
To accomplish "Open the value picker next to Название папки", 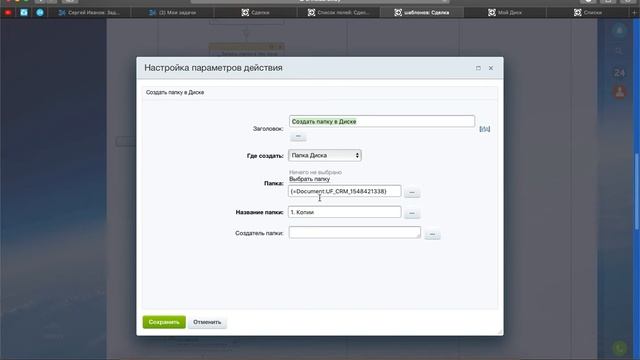I will pyautogui.click(x=412, y=213).
